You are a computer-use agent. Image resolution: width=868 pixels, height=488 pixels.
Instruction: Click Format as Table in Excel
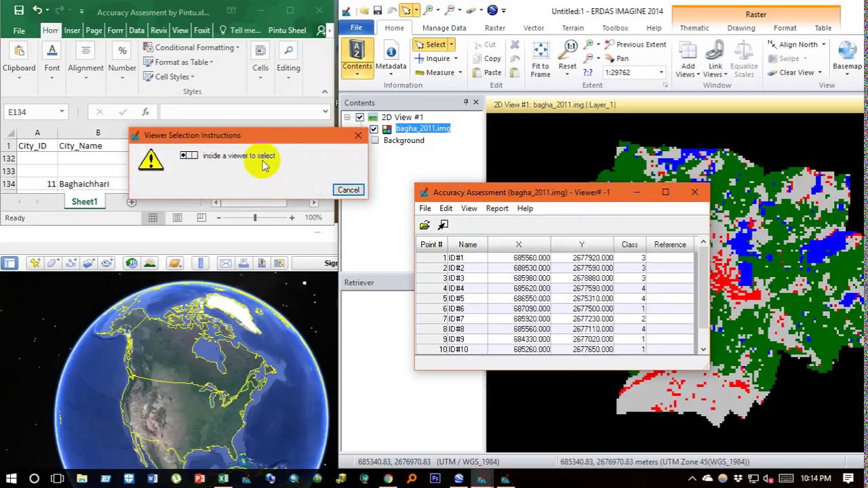click(178, 62)
